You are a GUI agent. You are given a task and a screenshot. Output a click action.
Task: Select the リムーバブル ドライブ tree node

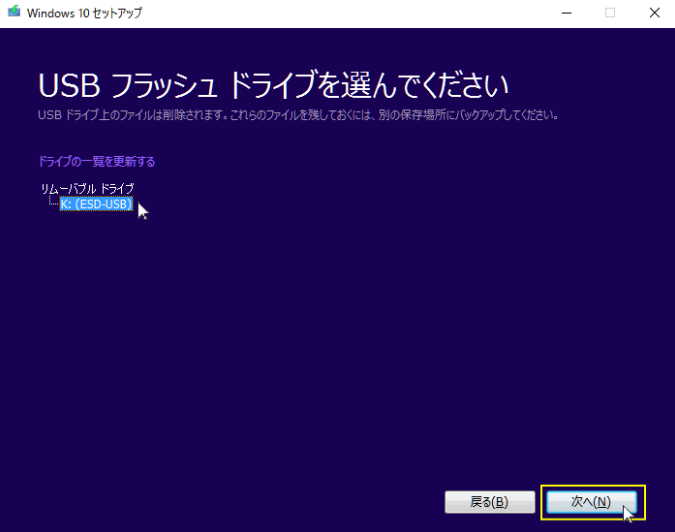point(87,189)
